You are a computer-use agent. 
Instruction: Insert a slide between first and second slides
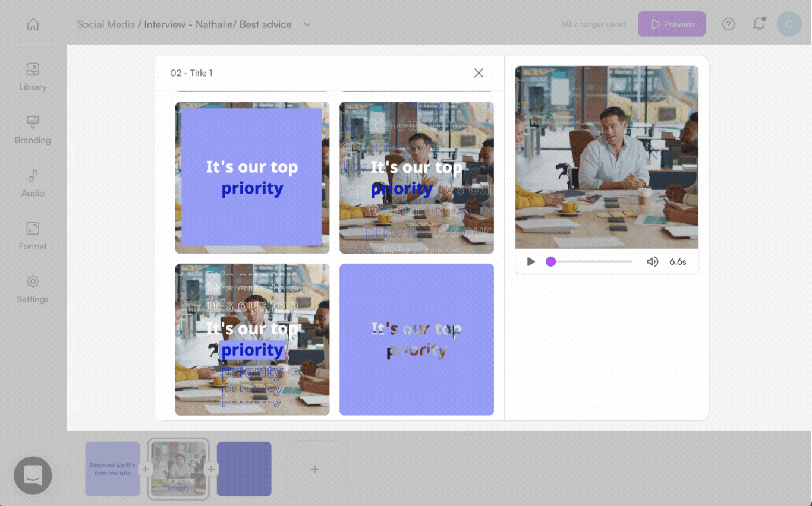pyautogui.click(x=145, y=469)
